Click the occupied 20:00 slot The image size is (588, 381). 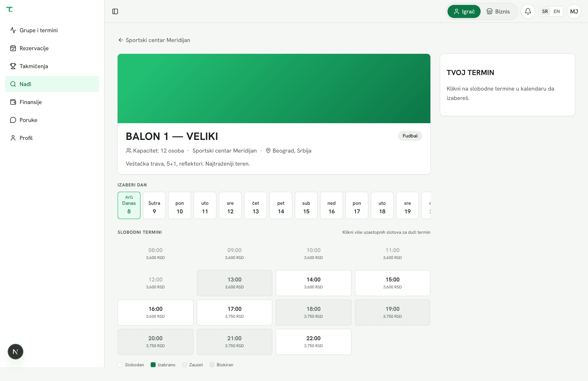[155, 341]
